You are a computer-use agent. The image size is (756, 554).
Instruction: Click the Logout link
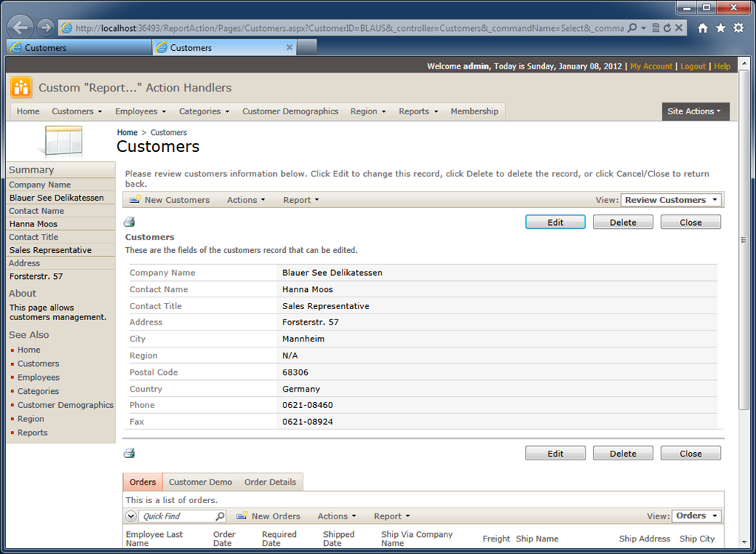[x=693, y=66]
